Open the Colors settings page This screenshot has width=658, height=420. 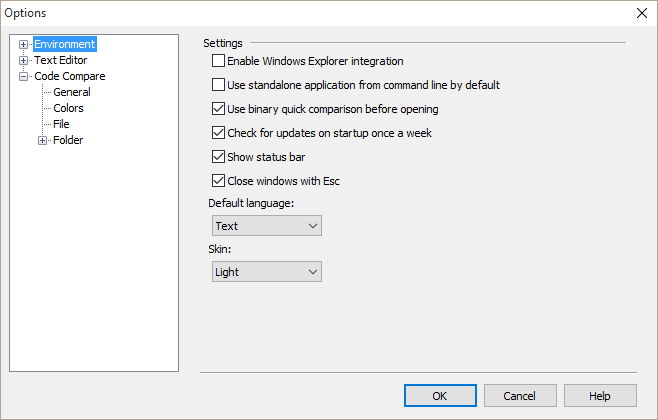(68, 108)
